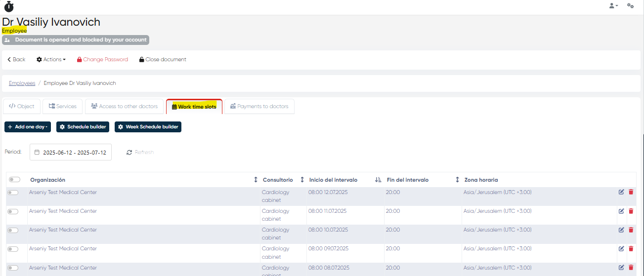Open the Payments to doctors tab
The height and width of the screenshot is (276, 644).
pos(259,106)
